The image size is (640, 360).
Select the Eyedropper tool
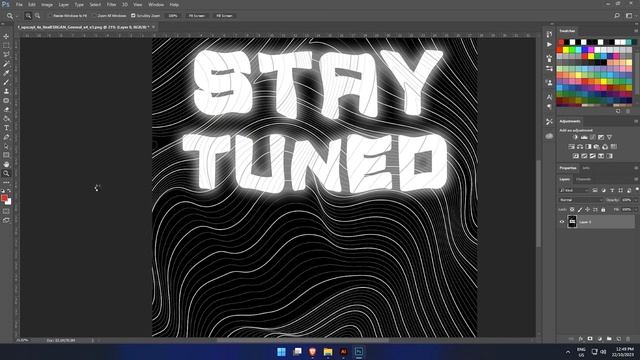6,73
